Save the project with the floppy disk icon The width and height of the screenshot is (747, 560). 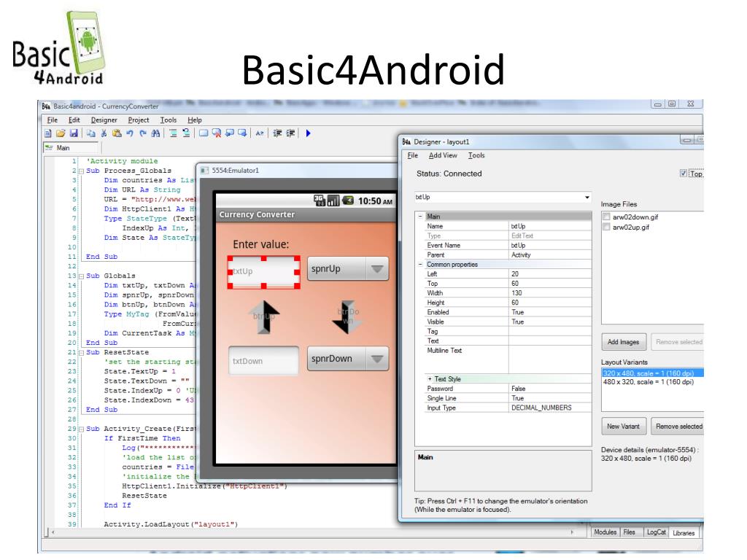74,133
